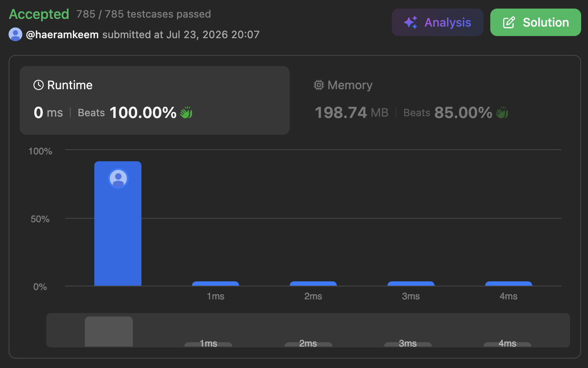This screenshot has width=588, height=368.
Task: Click the clapping hands icon after 85.00%
Action: (502, 113)
